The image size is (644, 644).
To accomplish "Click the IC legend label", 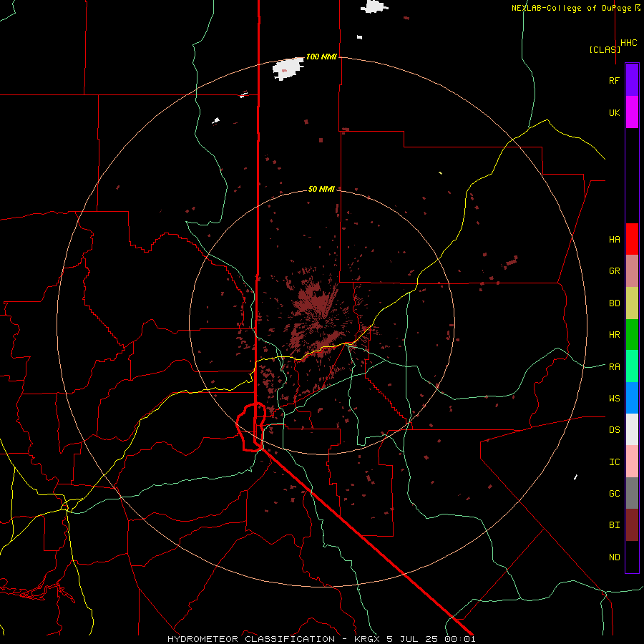I will point(614,462).
